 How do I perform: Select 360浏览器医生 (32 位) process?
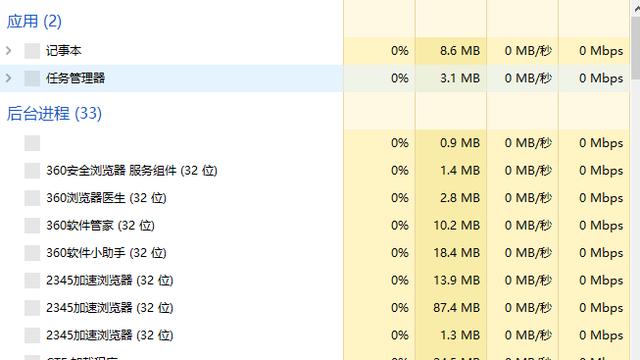pyautogui.click(x=106, y=198)
